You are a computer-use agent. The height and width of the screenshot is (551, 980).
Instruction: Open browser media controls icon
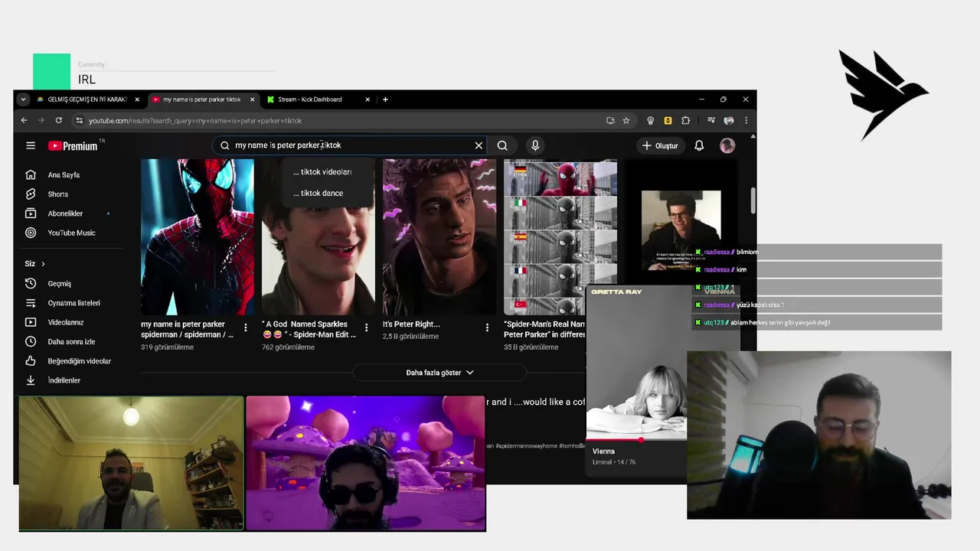click(711, 120)
